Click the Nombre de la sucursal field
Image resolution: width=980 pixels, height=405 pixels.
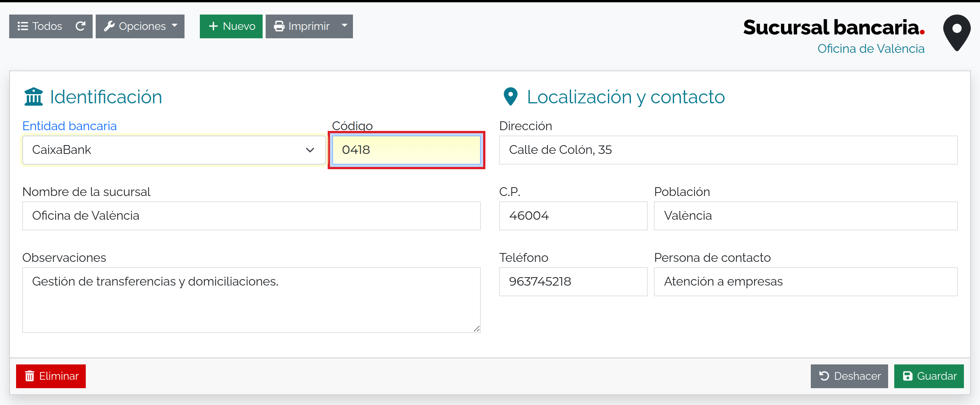click(252, 216)
